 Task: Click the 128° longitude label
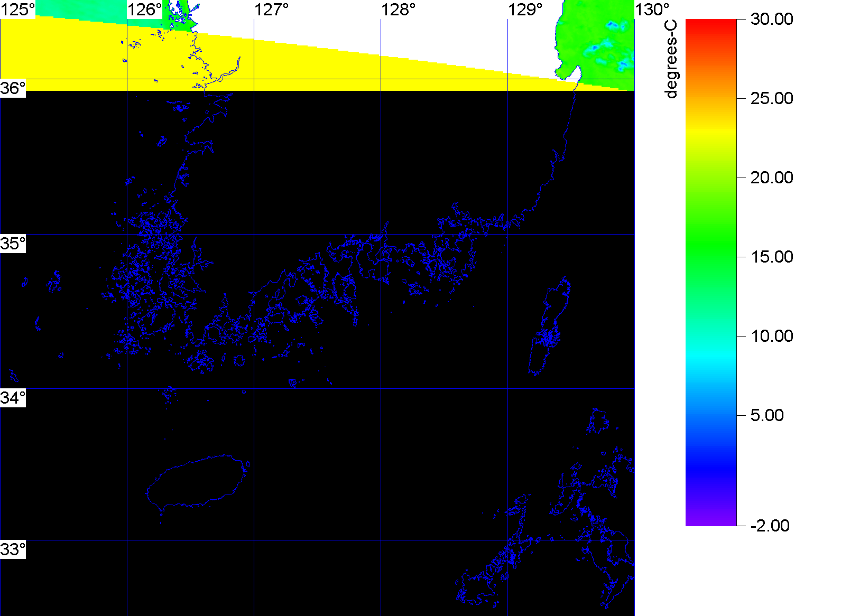tap(399, 9)
